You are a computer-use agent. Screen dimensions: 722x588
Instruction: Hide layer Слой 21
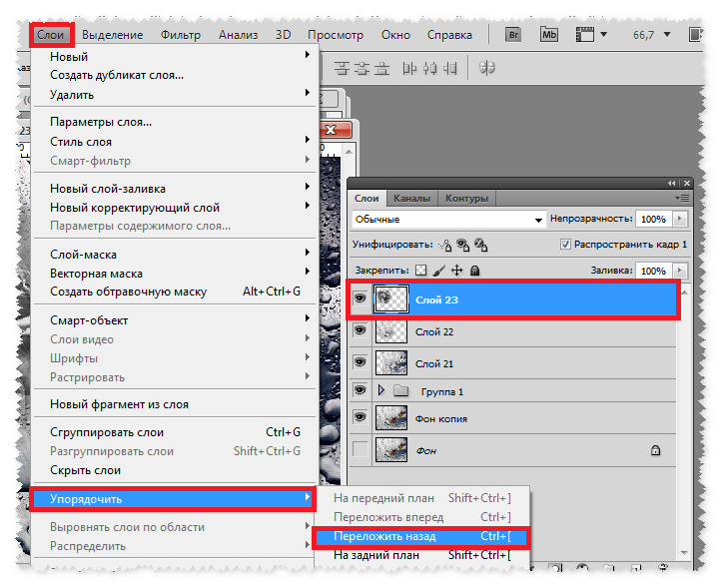pos(360,362)
